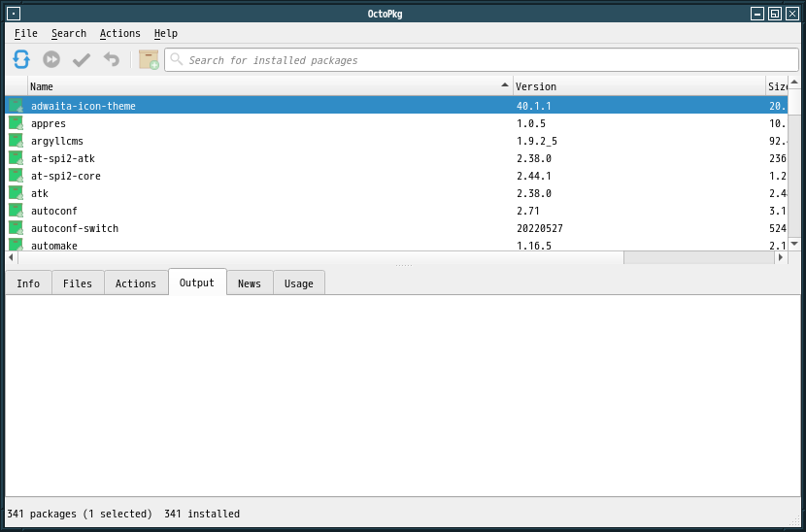Select the at-spi2-atk package name
Viewport: 806px width, 532px height.
63,158
